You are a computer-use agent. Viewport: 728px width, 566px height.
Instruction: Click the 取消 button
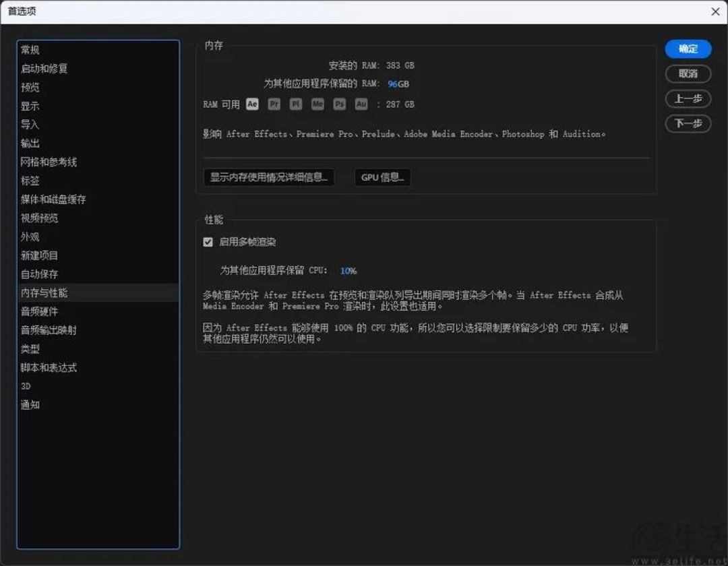pyautogui.click(x=688, y=73)
